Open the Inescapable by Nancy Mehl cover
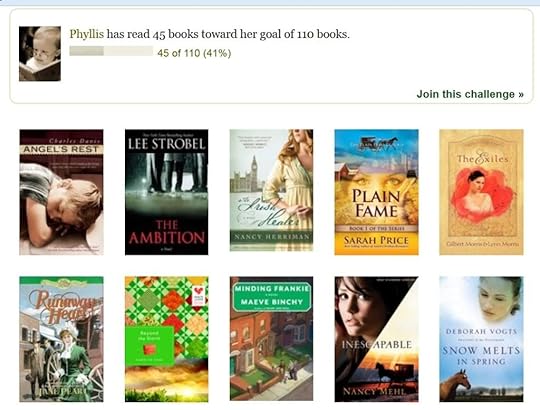This screenshot has width=540, height=410. point(376,339)
